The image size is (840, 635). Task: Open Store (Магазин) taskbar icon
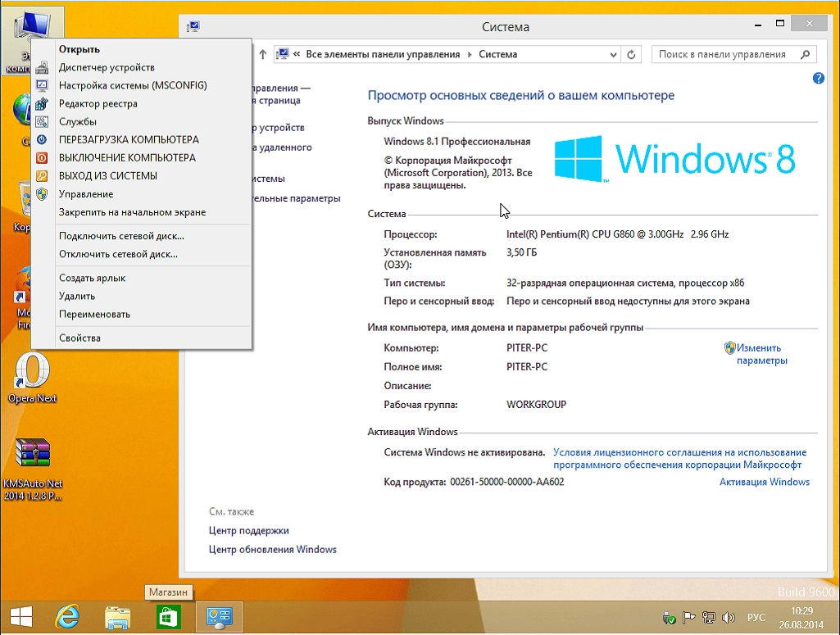[x=168, y=617]
